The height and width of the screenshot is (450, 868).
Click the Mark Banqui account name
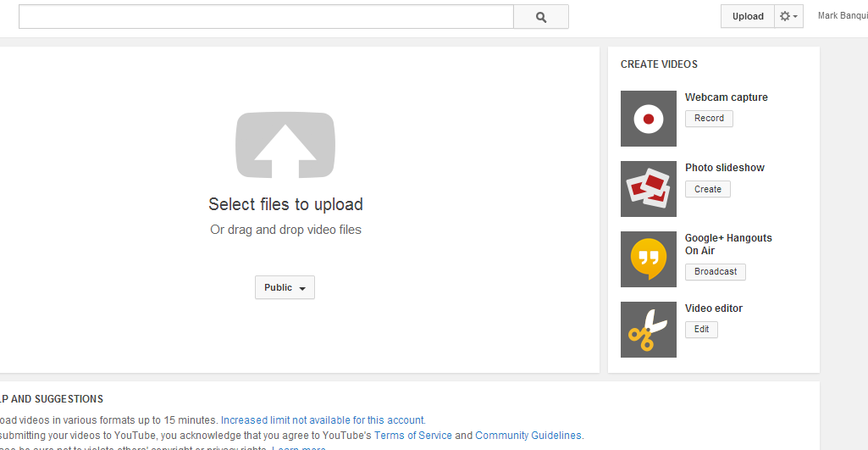tap(843, 16)
